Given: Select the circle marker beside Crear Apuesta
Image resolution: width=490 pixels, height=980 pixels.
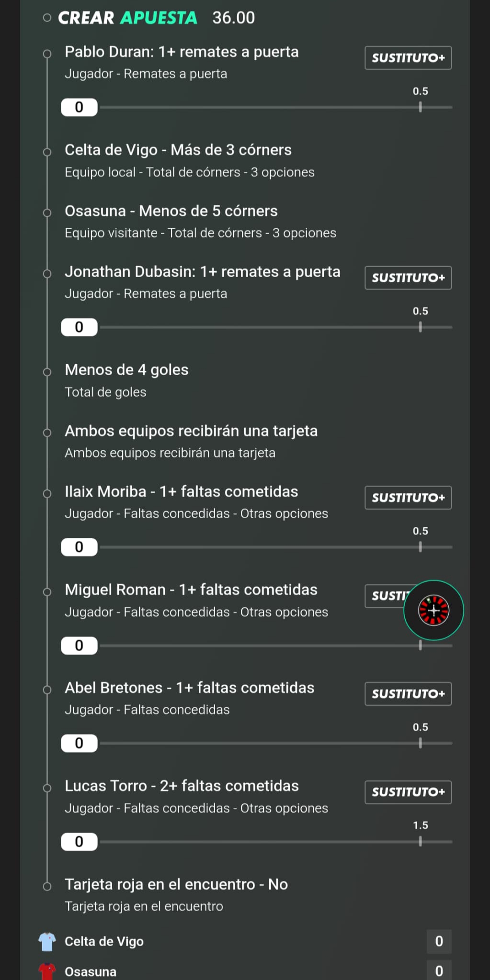Looking at the screenshot, I should tap(46, 18).
